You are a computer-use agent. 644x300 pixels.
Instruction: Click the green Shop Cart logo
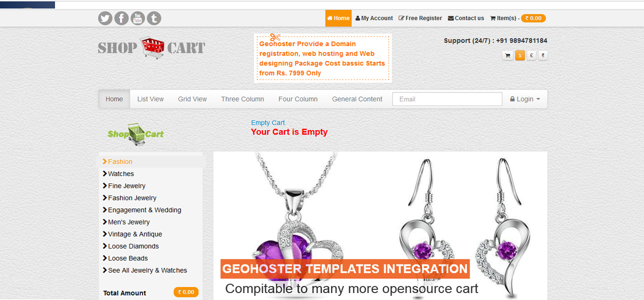135,134
